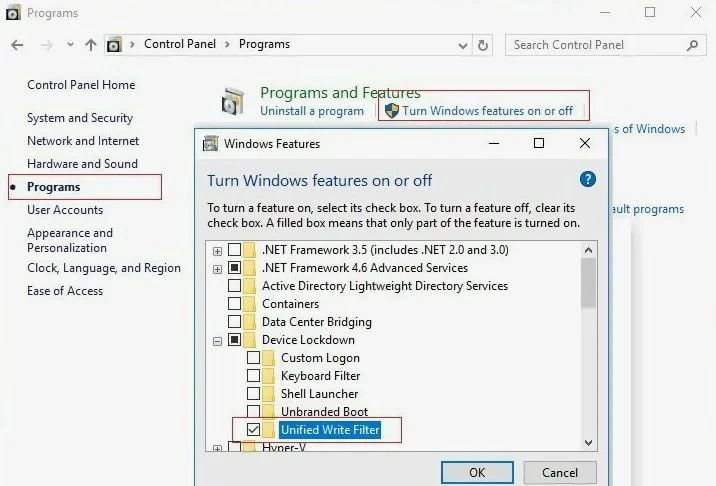This screenshot has height=486, width=716.
Task: Enable Shell Launcher checkbox
Action: point(253,394)
